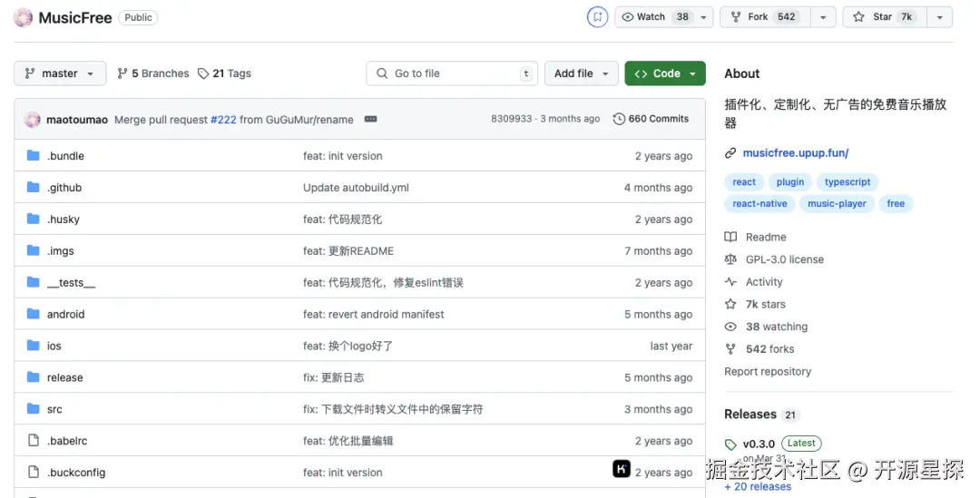Open commit 'feat: revert android manifest'
The height and width of the screenshot is (498, 980).
tap(374, 314)
